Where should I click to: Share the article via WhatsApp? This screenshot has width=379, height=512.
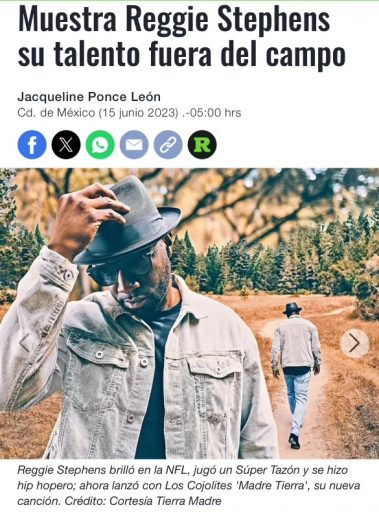pos(100,145)
